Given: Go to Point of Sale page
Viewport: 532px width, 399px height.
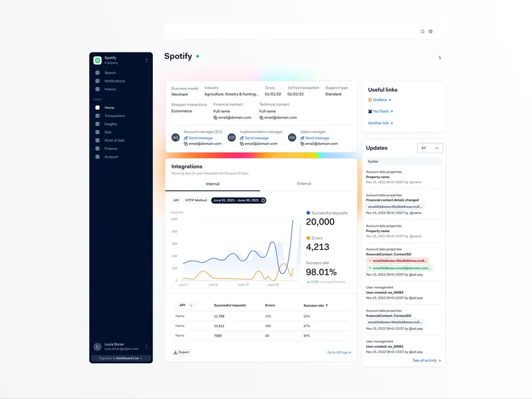Looking at the screenshot, I should pos(114,140).
